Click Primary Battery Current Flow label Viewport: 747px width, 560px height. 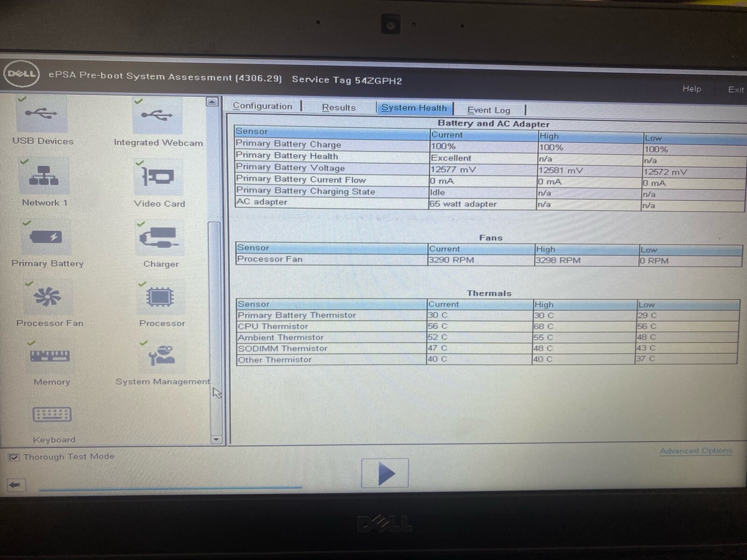coord(301,179)
